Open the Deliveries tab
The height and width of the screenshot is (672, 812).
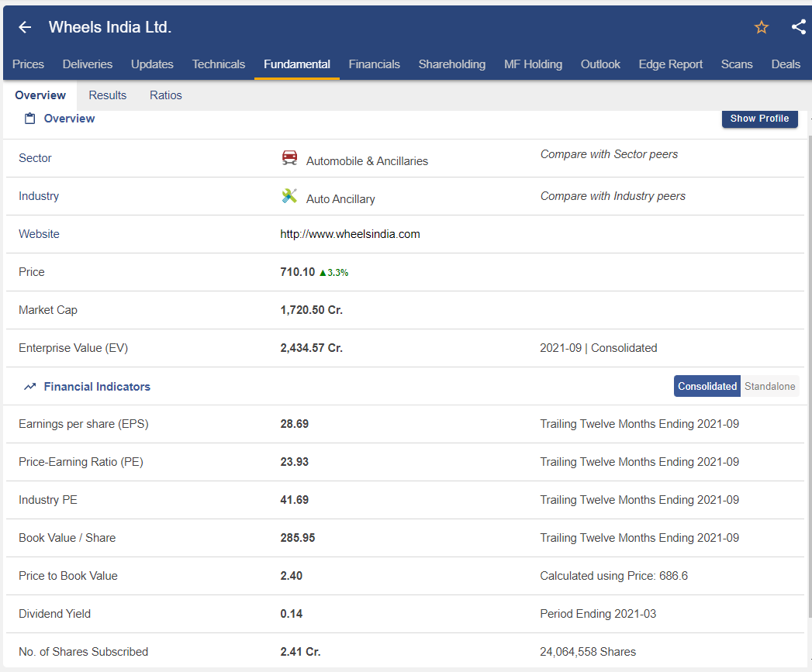[88, 64]
